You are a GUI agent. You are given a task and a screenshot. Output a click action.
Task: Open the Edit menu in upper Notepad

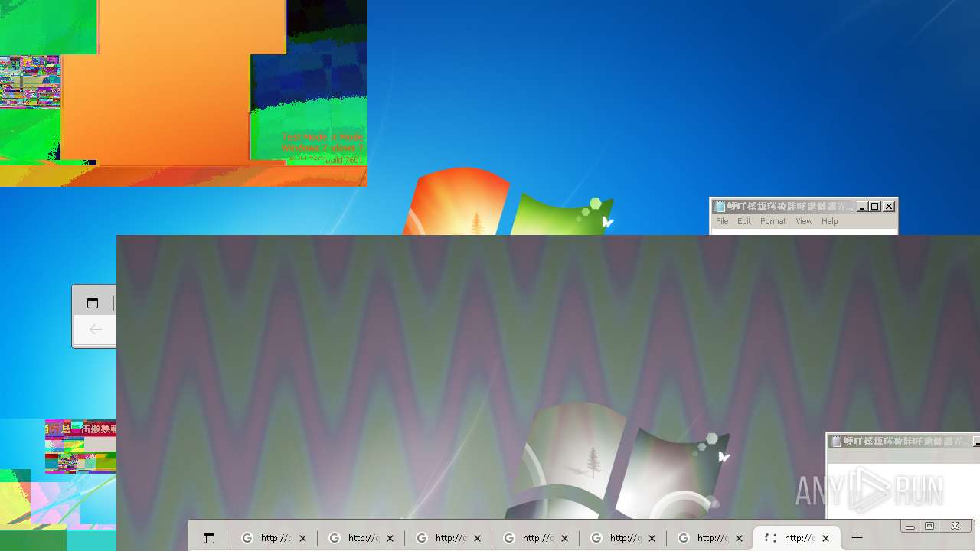[x=744, y=221]
